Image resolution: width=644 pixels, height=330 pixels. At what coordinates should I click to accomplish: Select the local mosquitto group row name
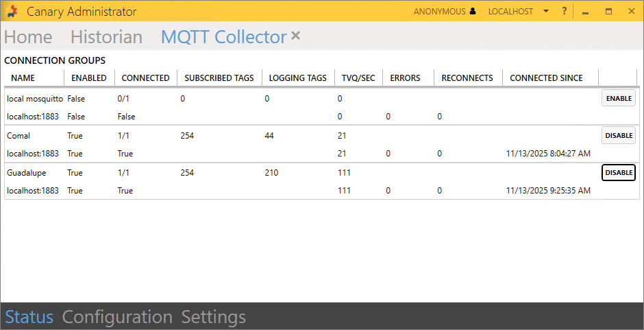35,99
